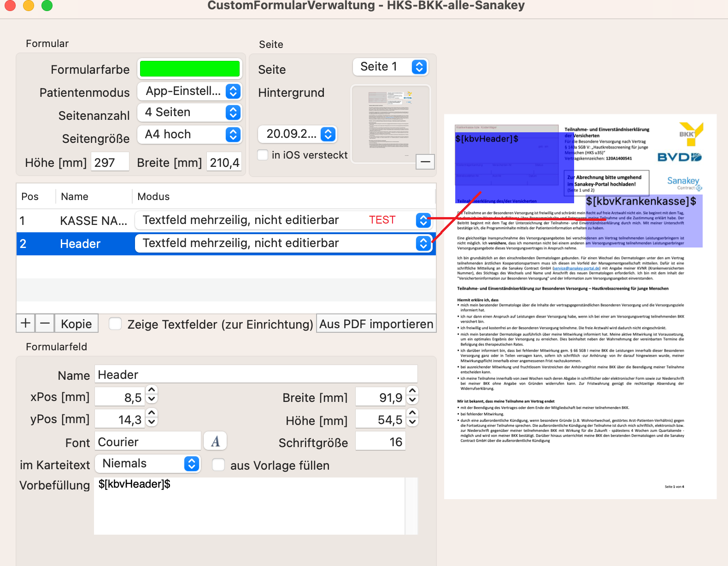Viewport: 728px width, 566px height.
Task: Open Modus dropdown for KASSE NA… row
Action: coord(283,220)
